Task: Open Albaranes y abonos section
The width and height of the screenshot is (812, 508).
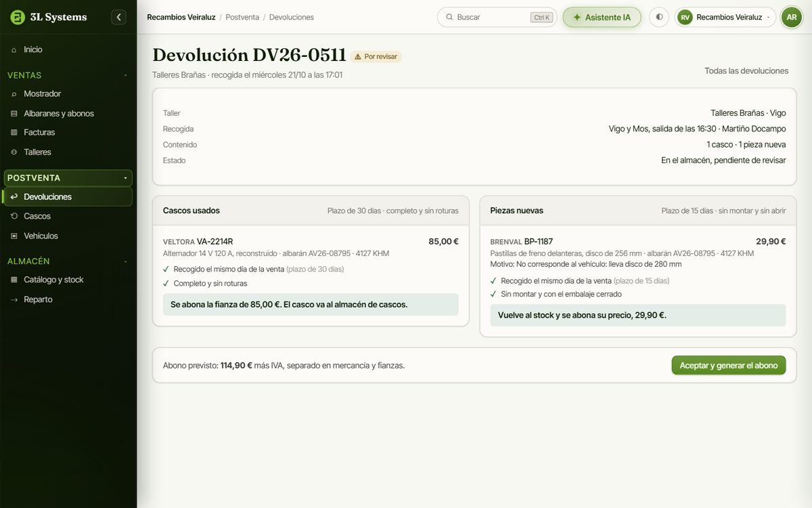Action: (x=68, y=113)
